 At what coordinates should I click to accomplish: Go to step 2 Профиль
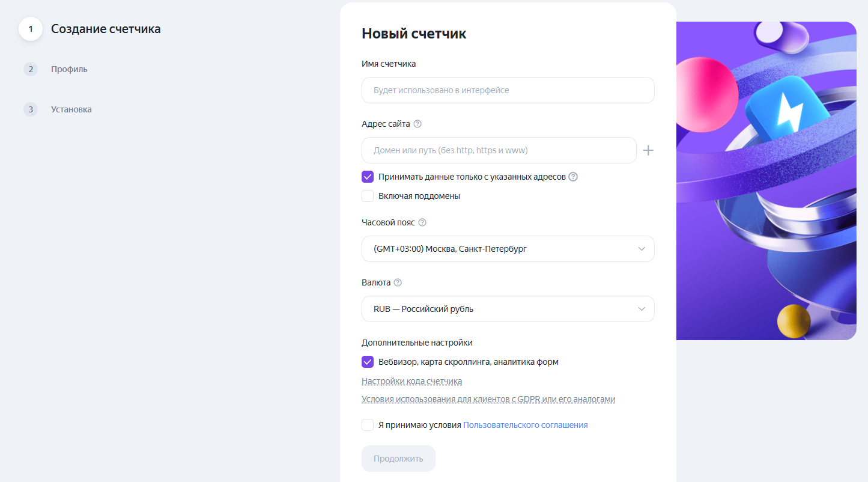click(x=55, y=69)
